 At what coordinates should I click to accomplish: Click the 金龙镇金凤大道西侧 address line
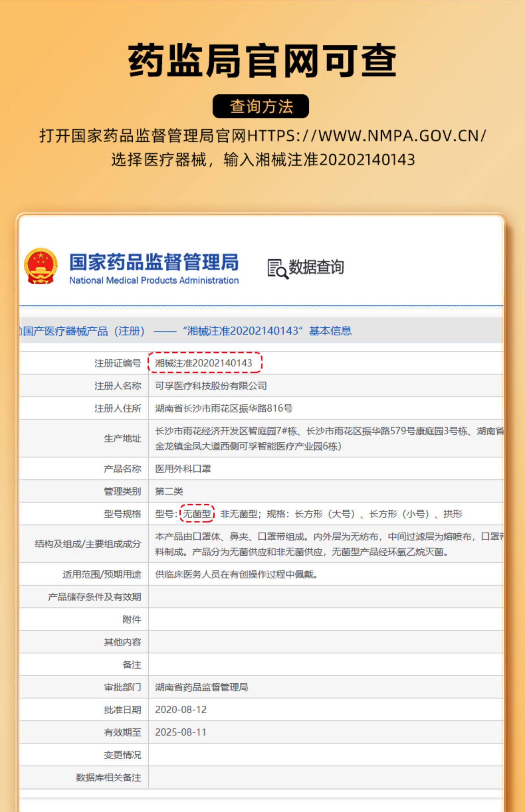[248, 446]
